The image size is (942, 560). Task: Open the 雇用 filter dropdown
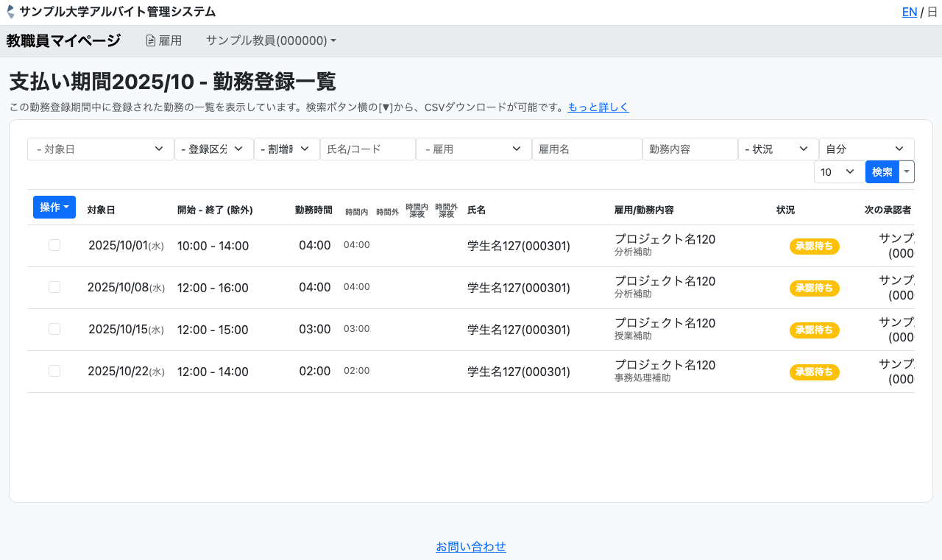[473, 149]
